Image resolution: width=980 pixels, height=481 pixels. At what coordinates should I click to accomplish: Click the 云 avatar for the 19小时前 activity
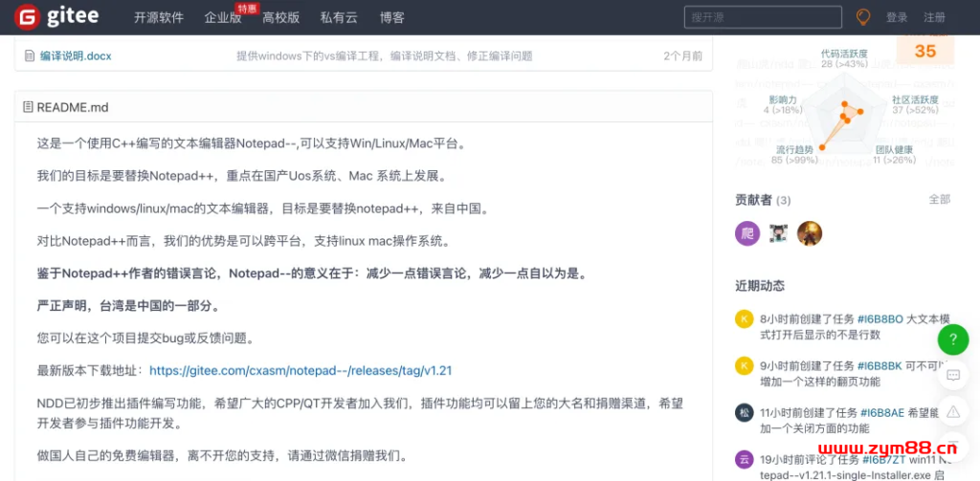coord(744,460)
